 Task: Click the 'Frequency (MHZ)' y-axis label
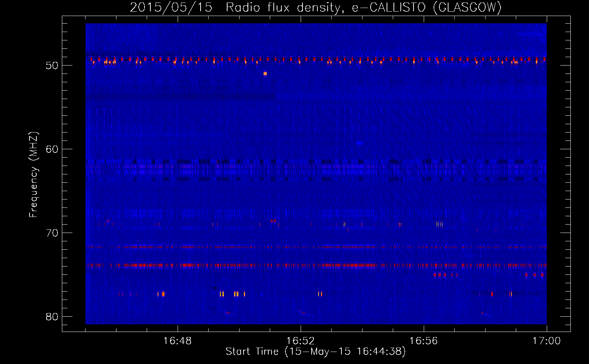[x=33, y=174]
